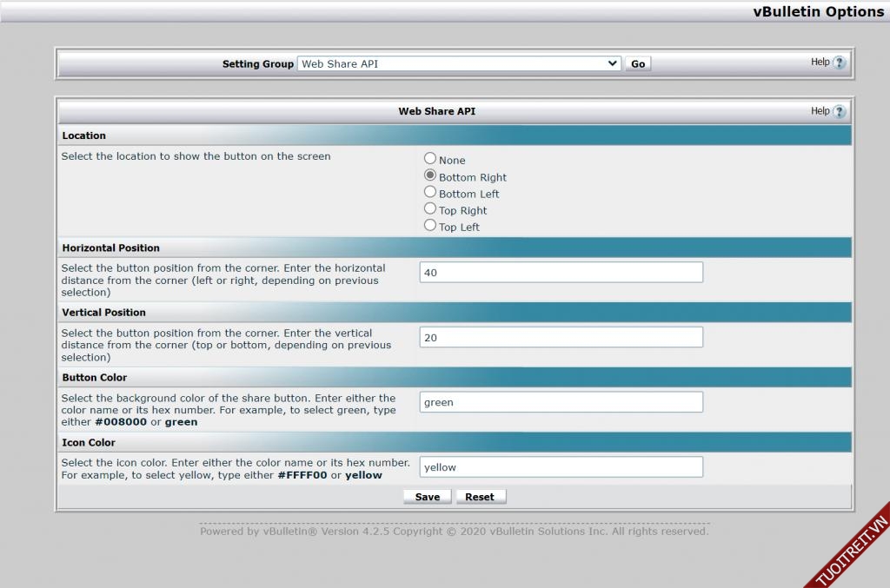
Task: Focus the Vertical Position text box
Action: (561, 337)
